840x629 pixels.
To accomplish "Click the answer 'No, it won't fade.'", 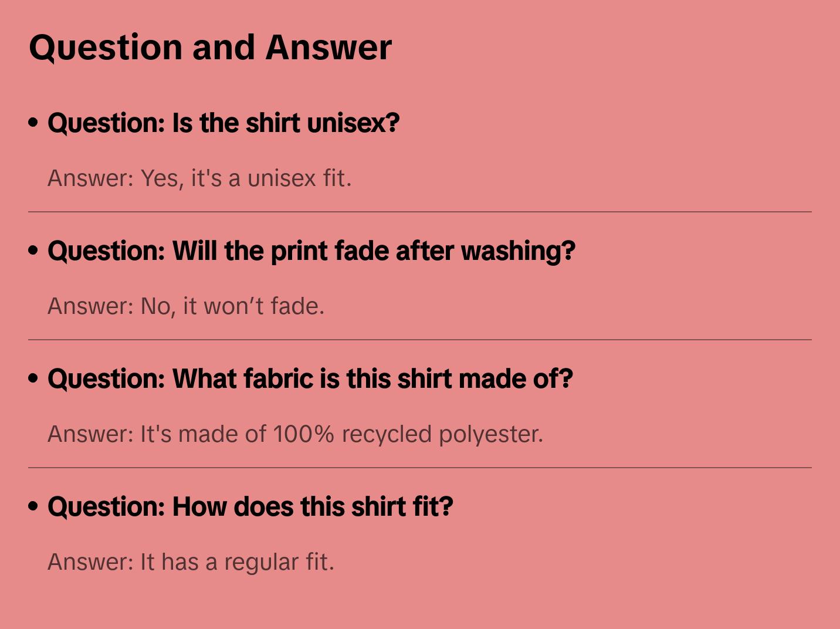I will (186, 306).
